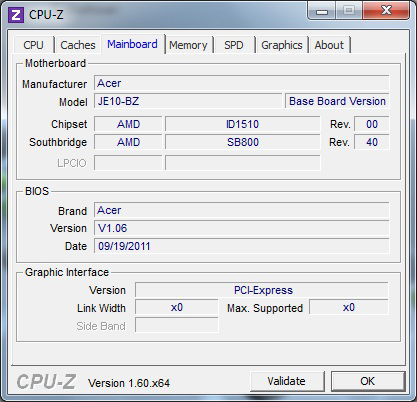417x402 pixels.
Task: Click the CPU-Z purple Z title icon
Action: pyautogui.click(x=16, y=15)
